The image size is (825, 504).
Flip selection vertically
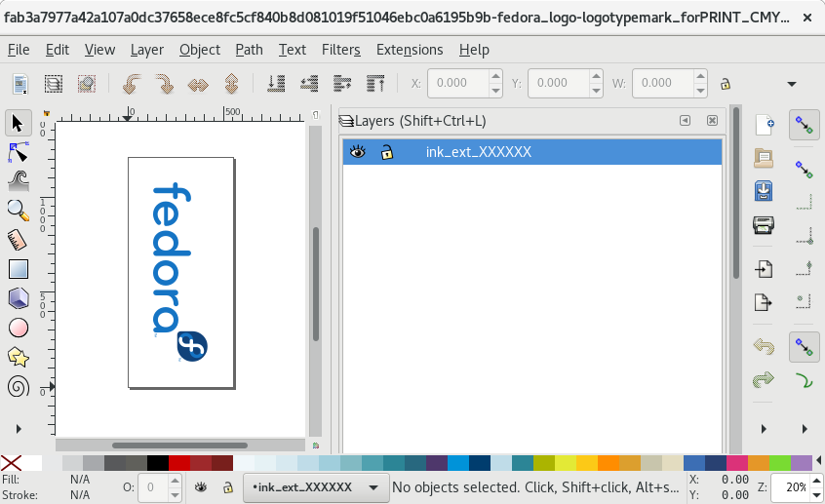click(x=231, y=84)
